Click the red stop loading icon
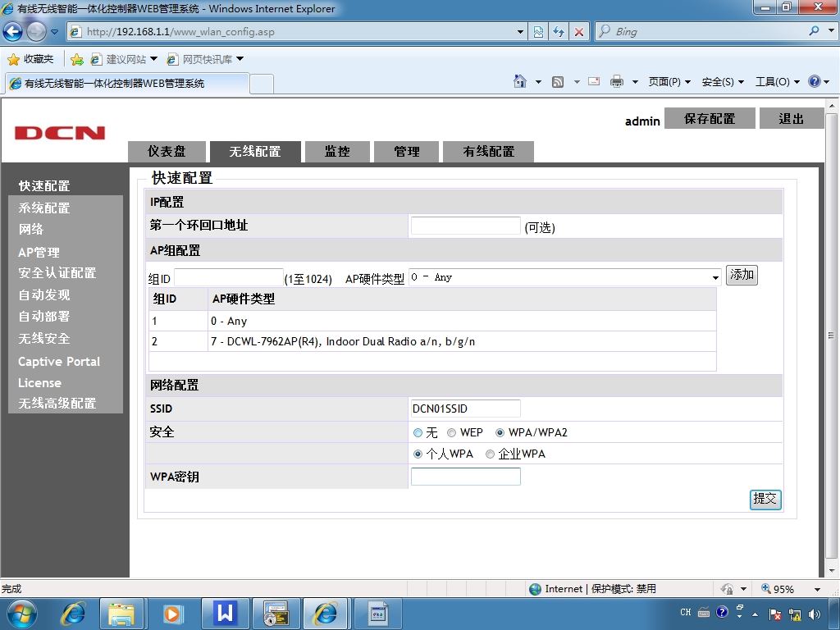This screenshot has height=630, width=840. (x=578, y=32)
